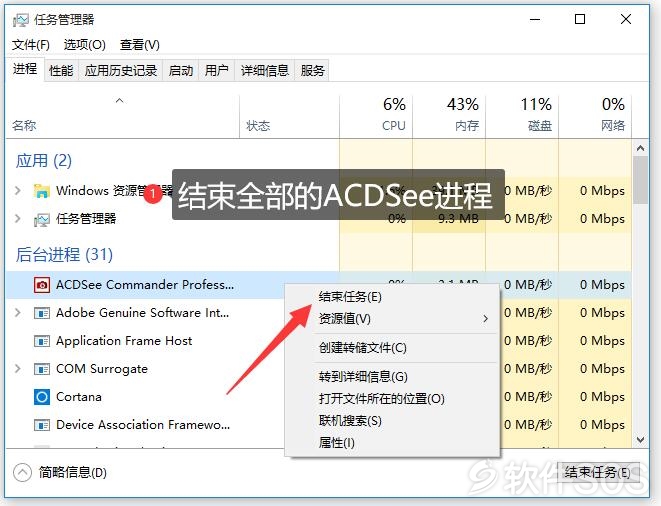The image size is (661, 506).
Task: Open the 资源值(V) submenu arrow
Action: tap(486, 319)
